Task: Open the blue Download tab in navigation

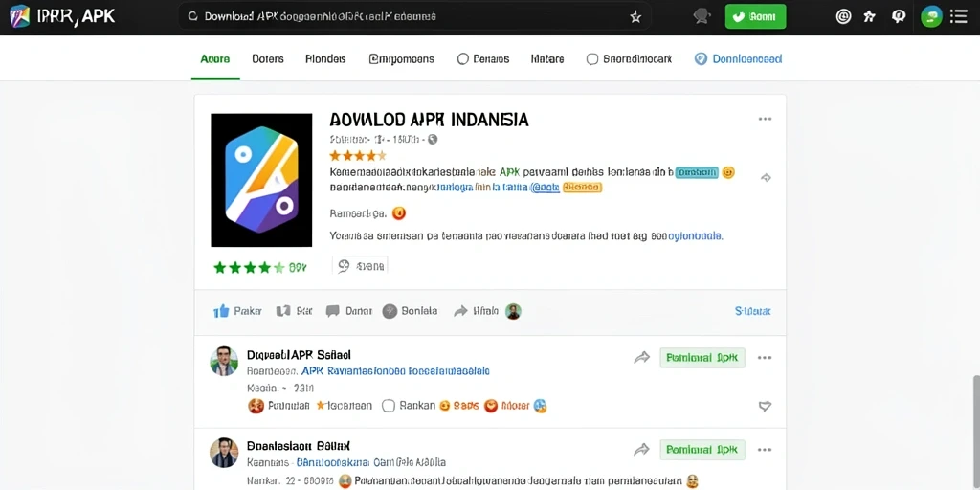Action: point(739,59)
